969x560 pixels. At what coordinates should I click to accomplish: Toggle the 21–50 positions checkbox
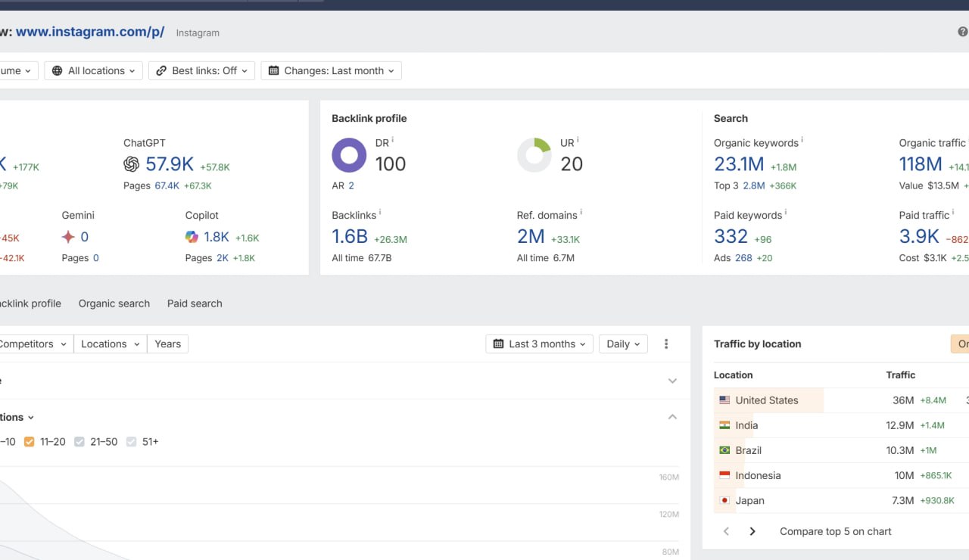pyautogui.click(x=79, y=442)
